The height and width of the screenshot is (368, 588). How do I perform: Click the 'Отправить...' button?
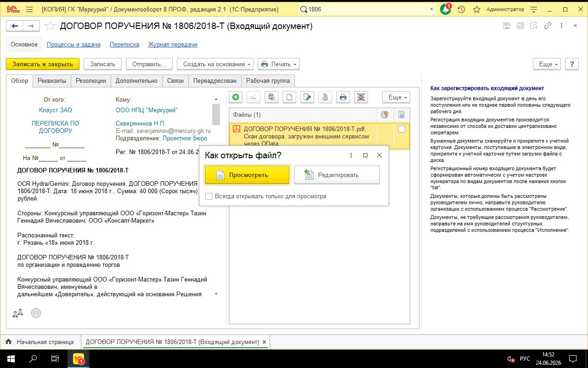point(149,64)
